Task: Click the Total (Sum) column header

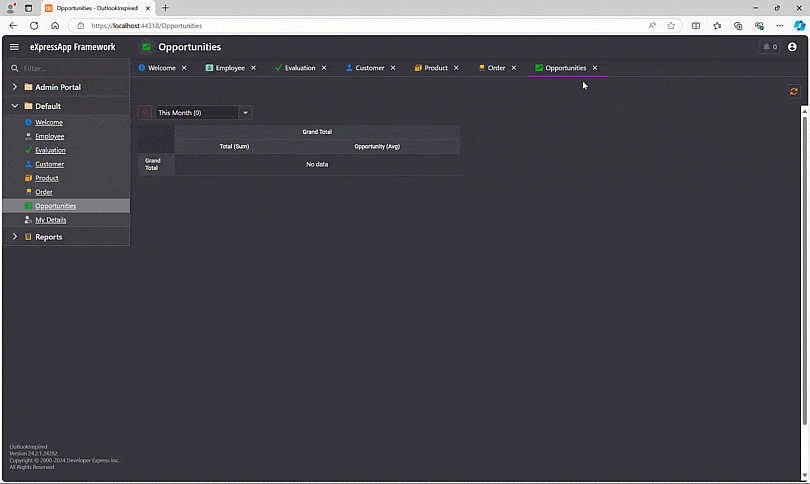Action: tap(234, 147)
